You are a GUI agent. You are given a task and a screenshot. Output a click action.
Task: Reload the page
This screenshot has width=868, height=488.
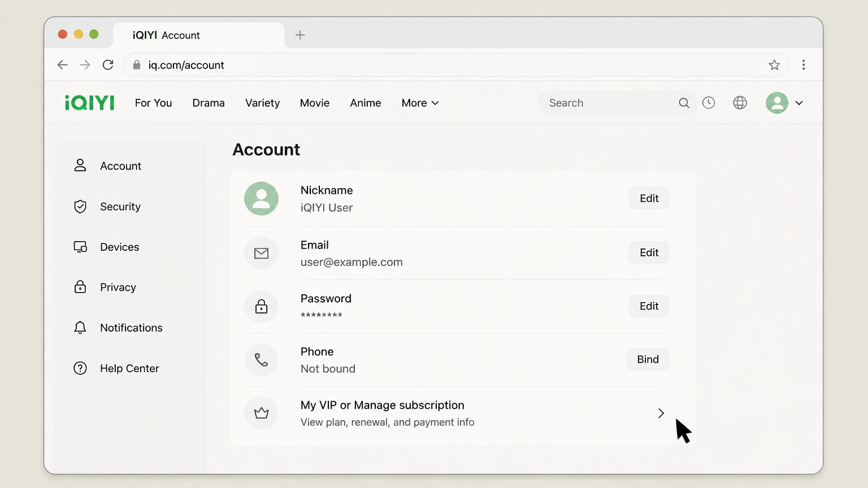pos(108,65)
